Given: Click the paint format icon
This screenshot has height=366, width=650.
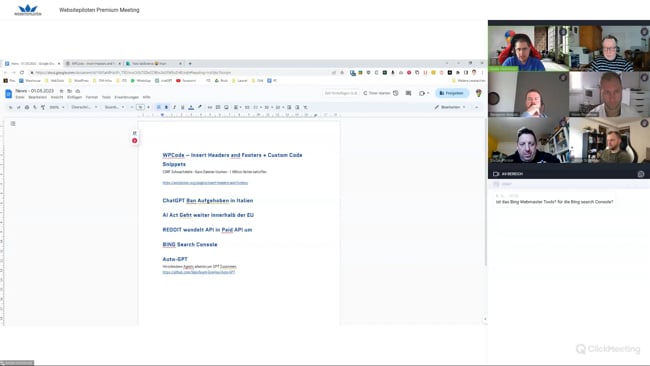Looking at the screenshot, I should pyautogui.click(x=43, y=107).
